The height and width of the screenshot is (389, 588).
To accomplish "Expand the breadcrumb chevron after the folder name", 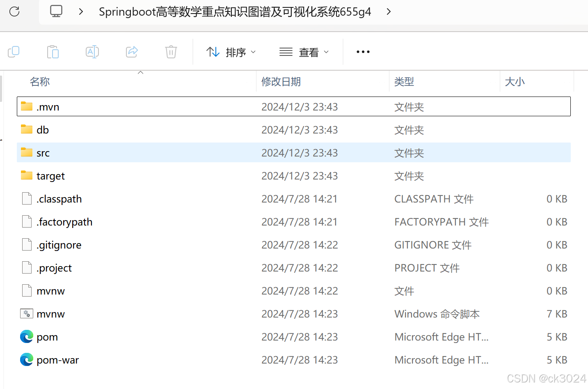I will click(x=388, y=12).
